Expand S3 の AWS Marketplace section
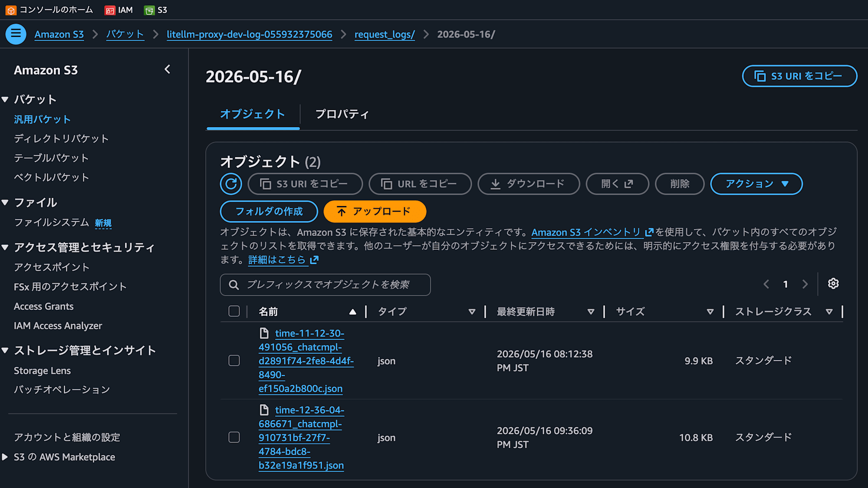The width and height of the screenshot is (868, 488). point(5,457)
